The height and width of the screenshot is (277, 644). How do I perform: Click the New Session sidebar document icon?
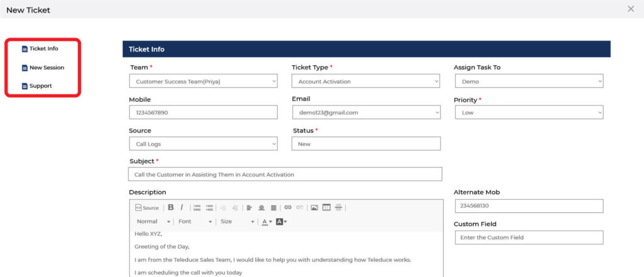tap(25, 68)
